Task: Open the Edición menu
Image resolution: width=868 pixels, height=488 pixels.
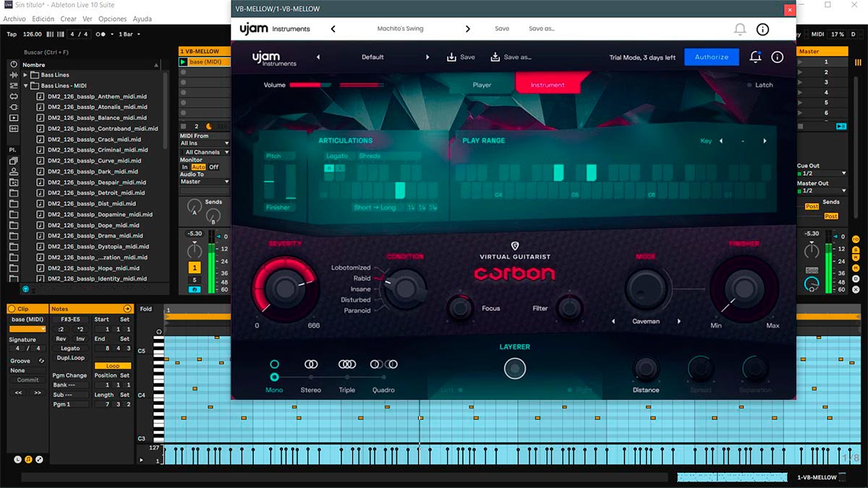Action: tap(43, 19)
